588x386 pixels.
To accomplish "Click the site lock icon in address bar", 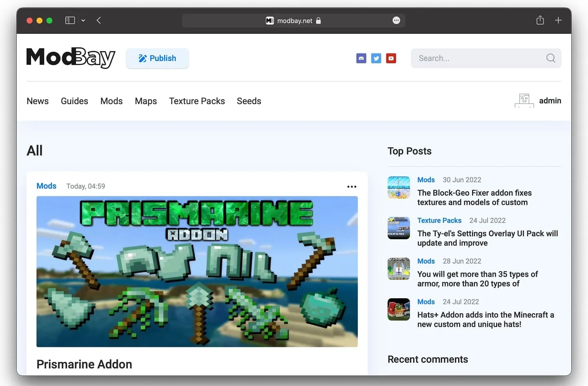I will (x=318, y=20).
